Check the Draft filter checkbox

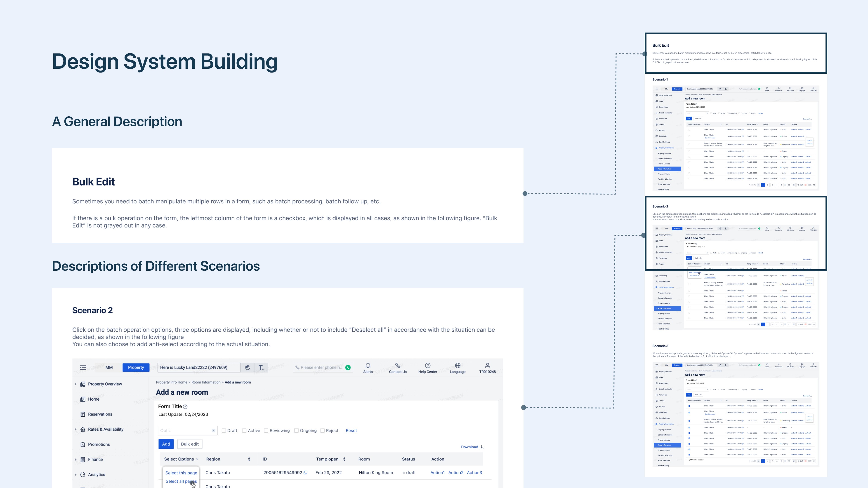[x=224, y=431]
